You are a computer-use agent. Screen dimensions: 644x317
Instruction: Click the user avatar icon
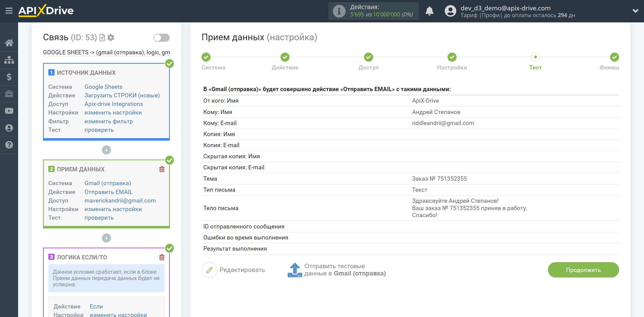point(450,11)
